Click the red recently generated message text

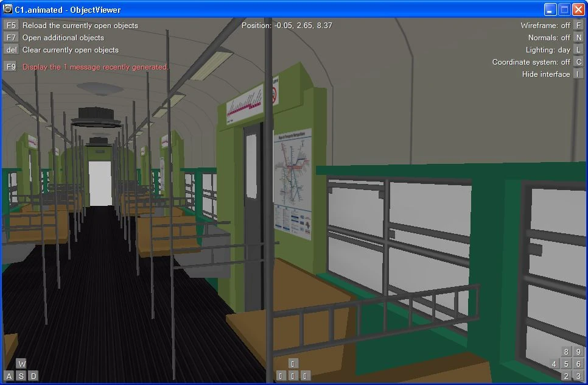tap(95, 67)
